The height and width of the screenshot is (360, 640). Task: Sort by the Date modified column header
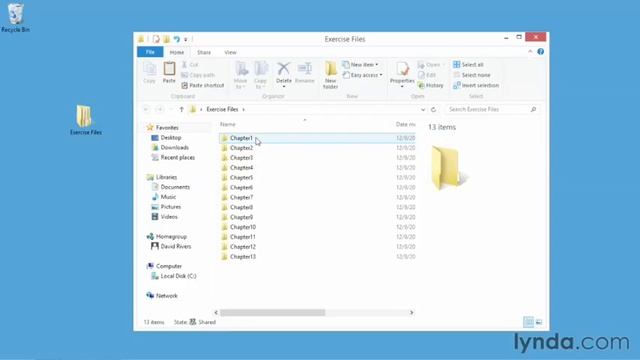(x=405, y=124)
